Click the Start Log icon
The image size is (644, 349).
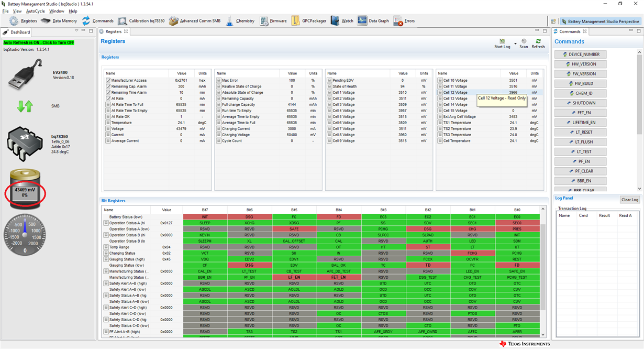click(x=502, y=43)
